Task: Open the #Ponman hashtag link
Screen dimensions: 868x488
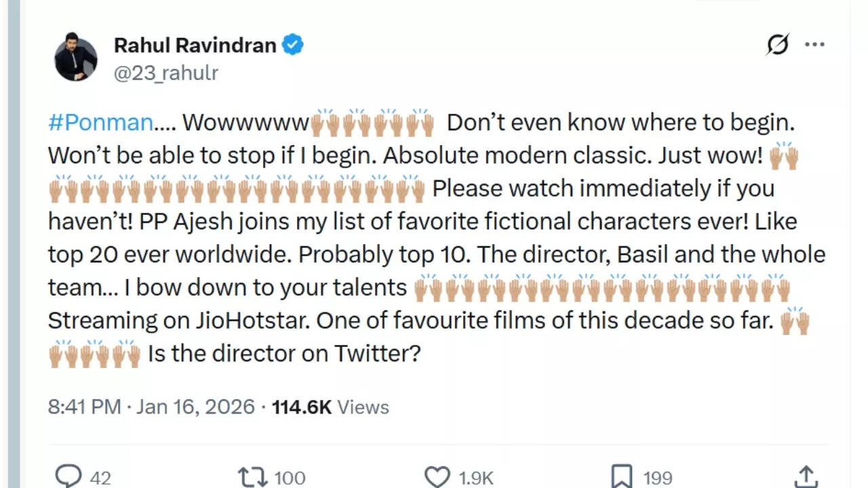Action: pyautogui.click(x=99, y=122)
